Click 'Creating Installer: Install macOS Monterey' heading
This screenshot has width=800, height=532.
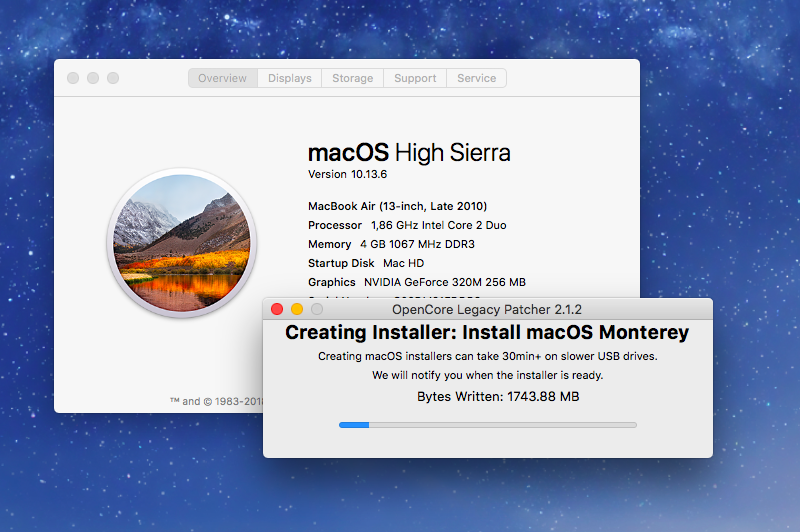coord(487,333)
